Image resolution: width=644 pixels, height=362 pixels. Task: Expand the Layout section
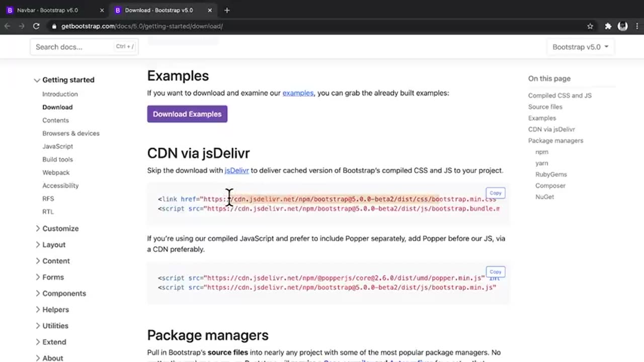click(x=50, y=244)
